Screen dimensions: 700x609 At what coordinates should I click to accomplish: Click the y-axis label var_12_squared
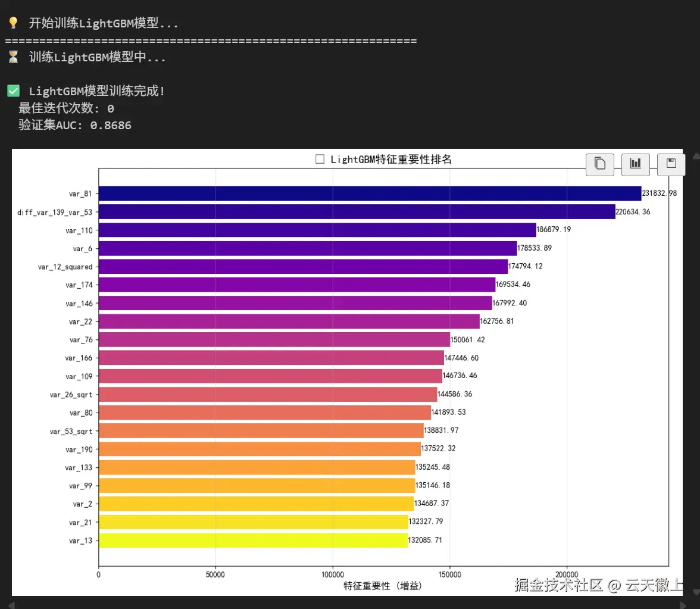(65, 267)
